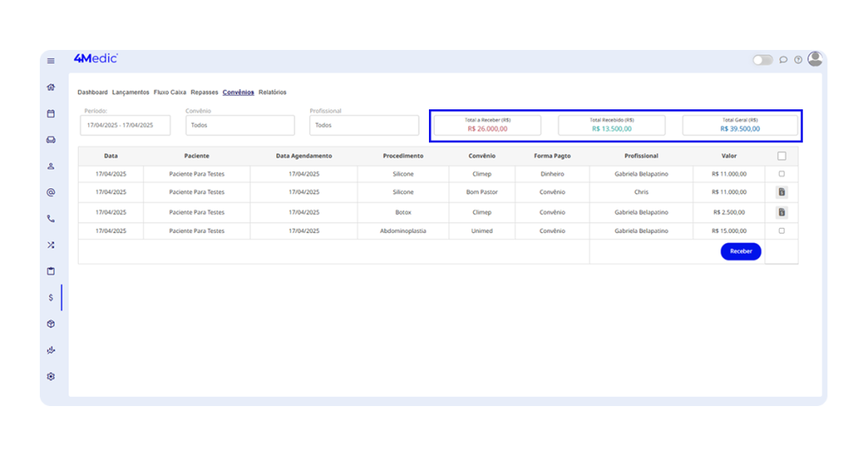
Task: Check the box for the Abdominoplastia row
Action: (x=782, y=231)
